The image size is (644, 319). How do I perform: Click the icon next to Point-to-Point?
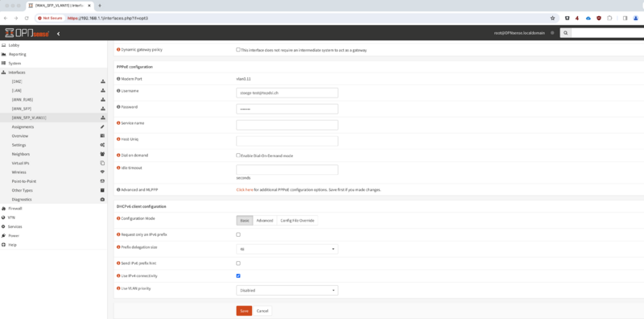tap(103, 181)
